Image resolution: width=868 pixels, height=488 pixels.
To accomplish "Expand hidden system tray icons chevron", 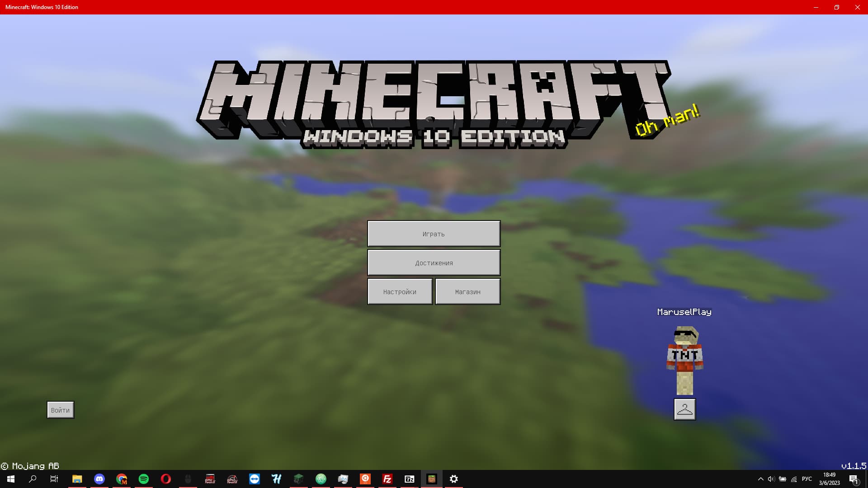I will click(760, 479).
